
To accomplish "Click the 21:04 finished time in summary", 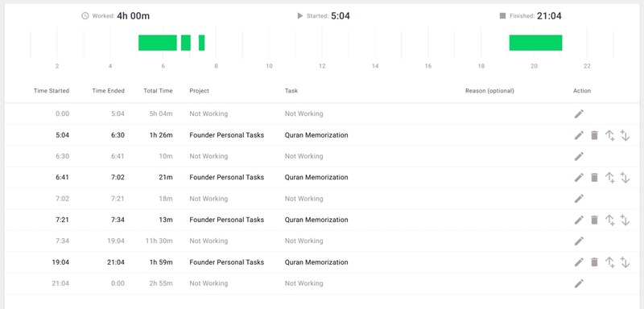I will coord(549,16).
